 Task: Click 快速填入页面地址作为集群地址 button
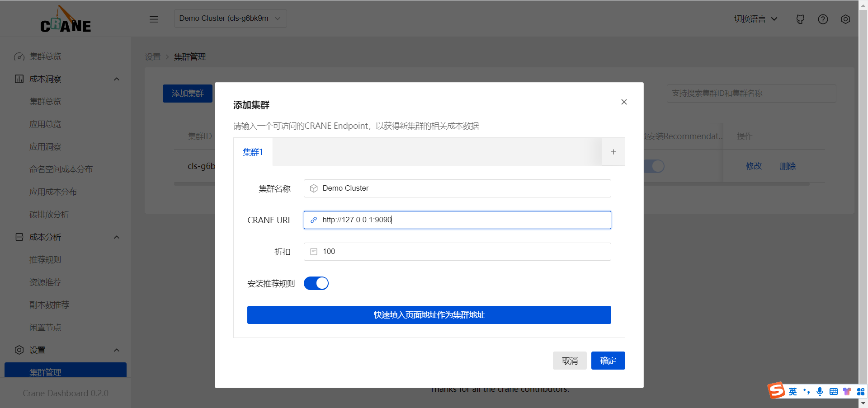point(429,315)
